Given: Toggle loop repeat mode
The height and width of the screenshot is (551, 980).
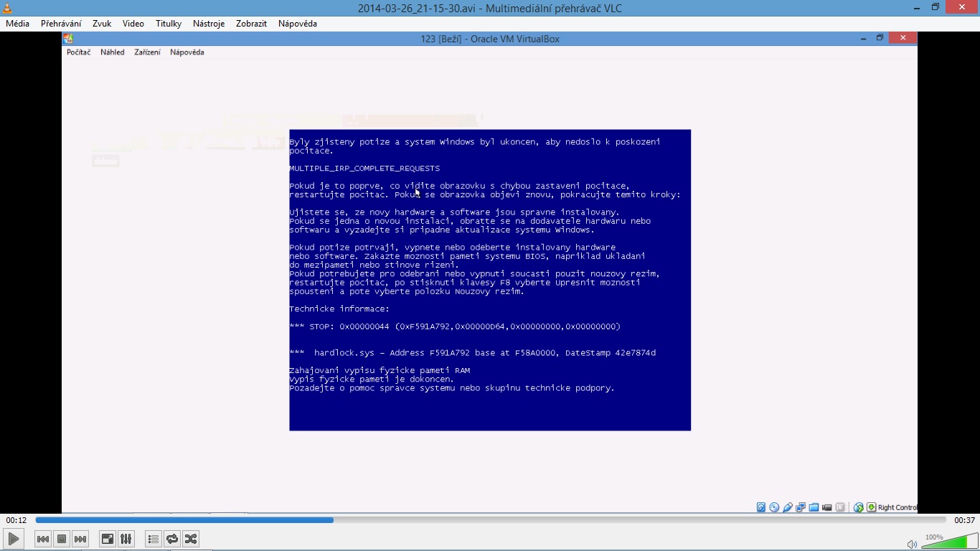Looking at the screenshot, I should [172, 539].
